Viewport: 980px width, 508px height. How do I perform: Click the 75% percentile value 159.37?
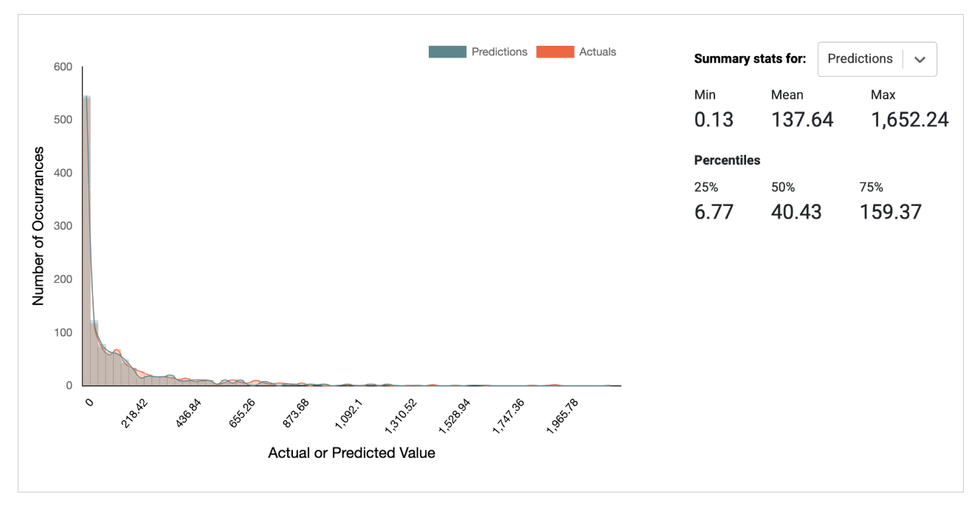(x=890, y=212)
